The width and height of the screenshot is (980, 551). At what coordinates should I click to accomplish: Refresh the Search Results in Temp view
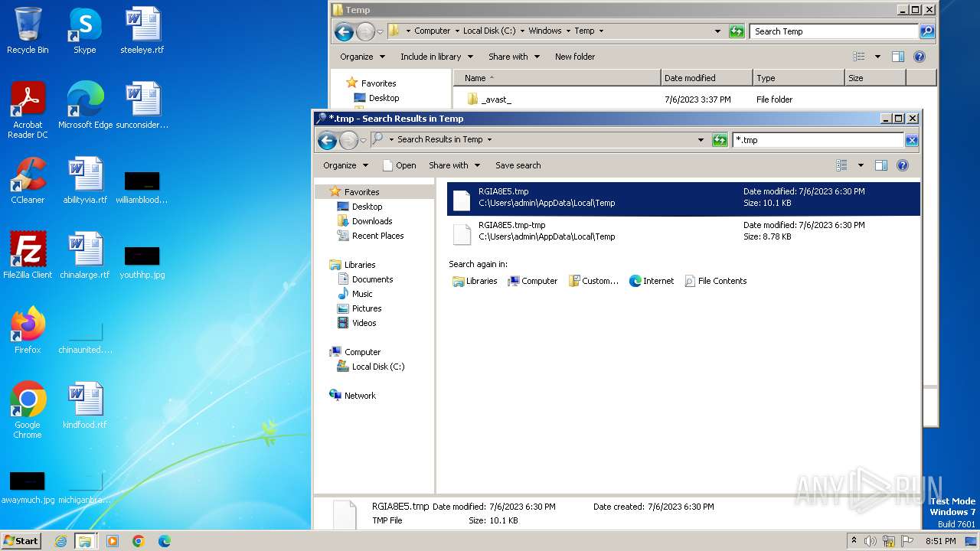(x=719, y=140)
